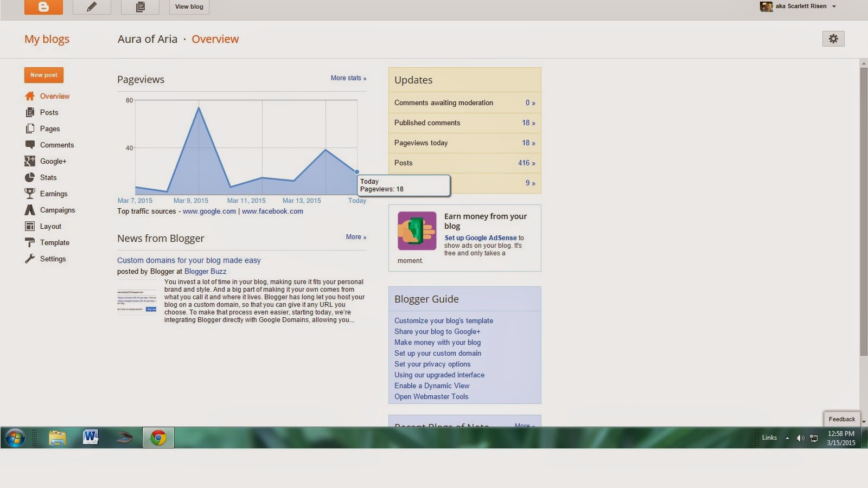Expand Published comments 18 row
868x488 pixels.
(x=464, y=123)
